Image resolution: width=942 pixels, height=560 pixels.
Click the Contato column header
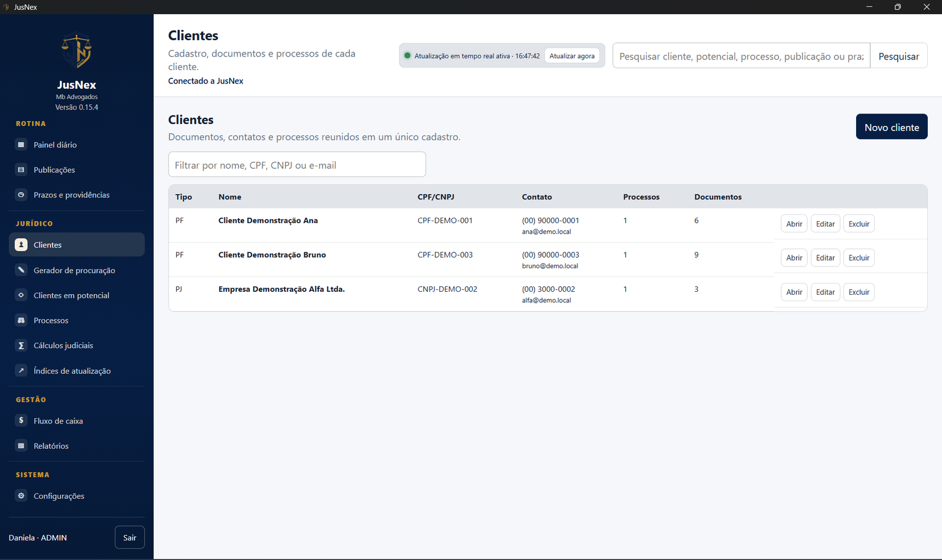(537, 197)
